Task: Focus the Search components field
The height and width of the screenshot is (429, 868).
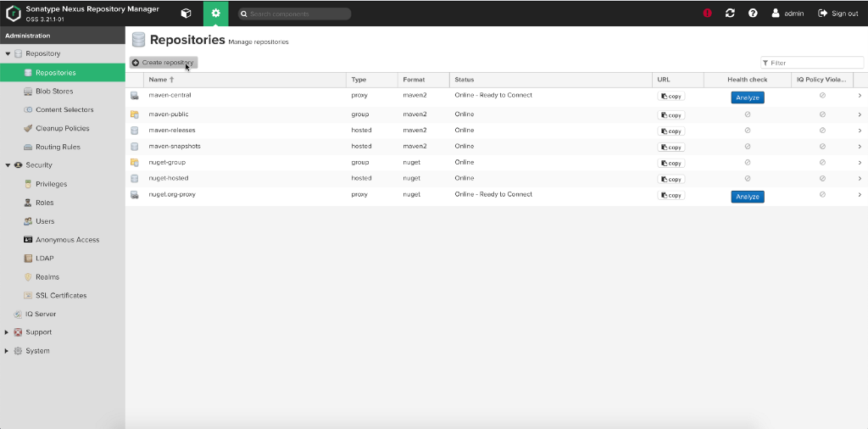Action: point(294,14)
